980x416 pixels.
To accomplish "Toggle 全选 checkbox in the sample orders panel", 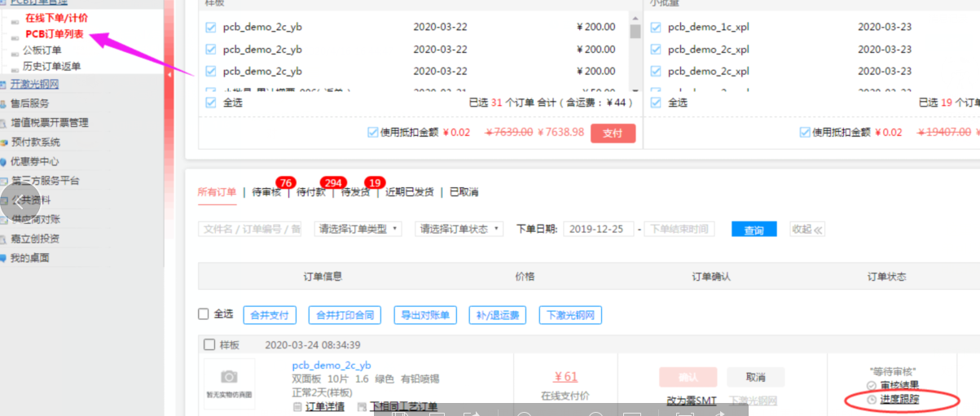I will pyautogui.click(x=211, y=103).
